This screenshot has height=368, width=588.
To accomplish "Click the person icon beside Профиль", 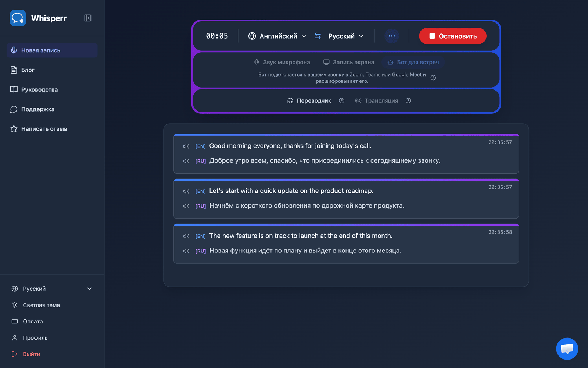I will coord(15,338).
